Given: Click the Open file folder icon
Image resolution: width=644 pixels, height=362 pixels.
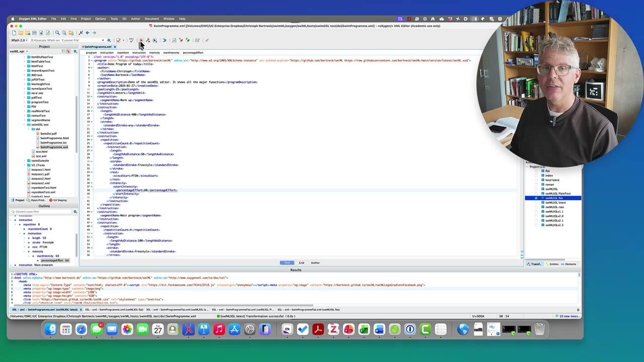Looking at the screenshot, I should [21, 33].
